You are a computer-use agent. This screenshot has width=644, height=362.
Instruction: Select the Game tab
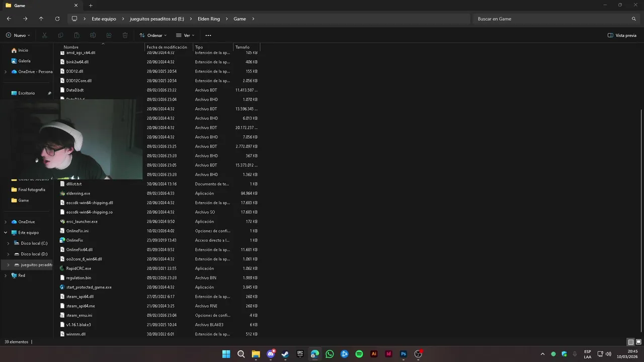(40, 6)
